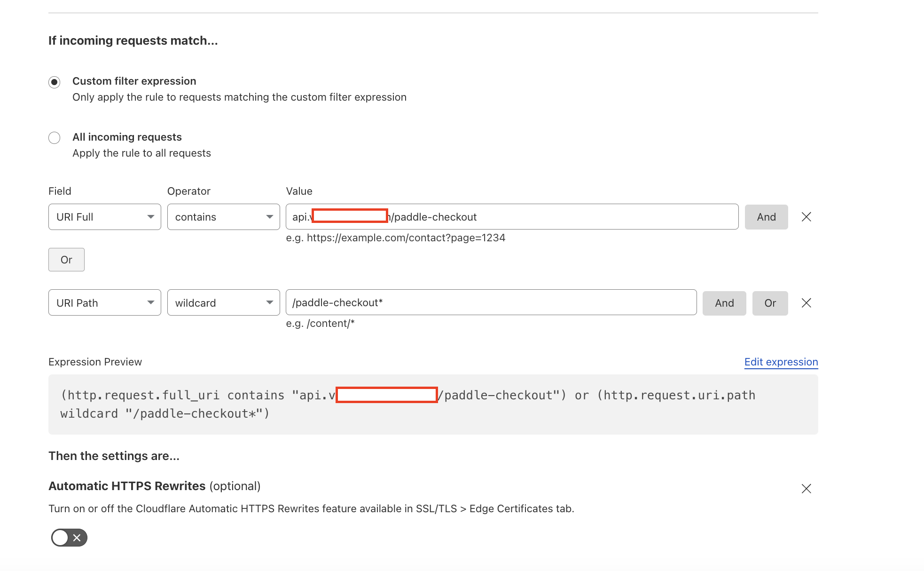Click the Or button beside the URI Path condition
This screenshot has height=571, width=924.
[x=770, y=303]
